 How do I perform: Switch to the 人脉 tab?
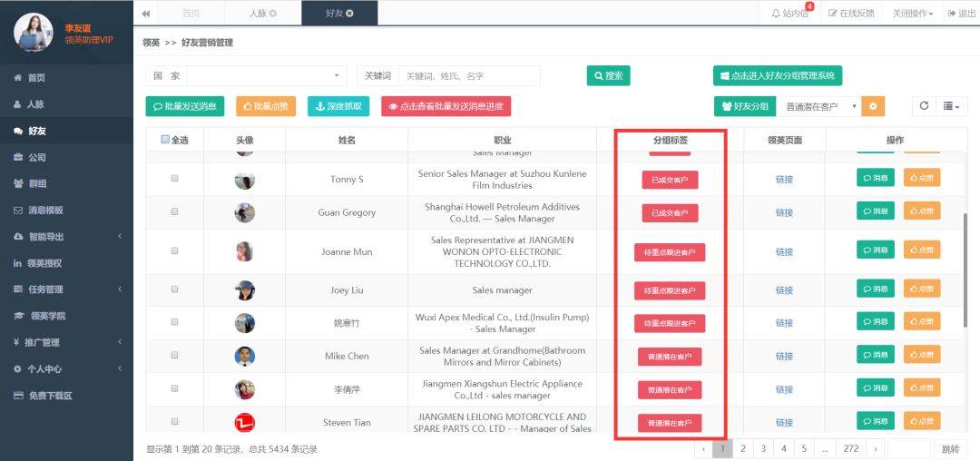[262, 13]
